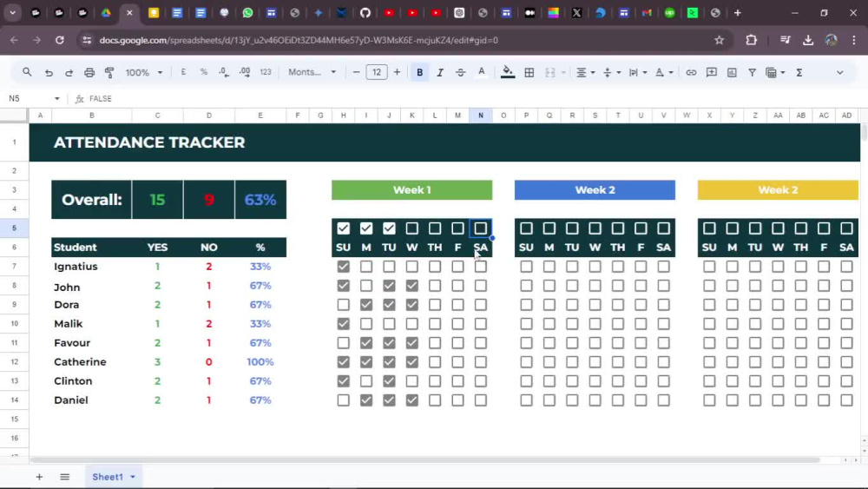Add a comment
The height and width of the screenshot is (489, 868).
pos(712,73)
